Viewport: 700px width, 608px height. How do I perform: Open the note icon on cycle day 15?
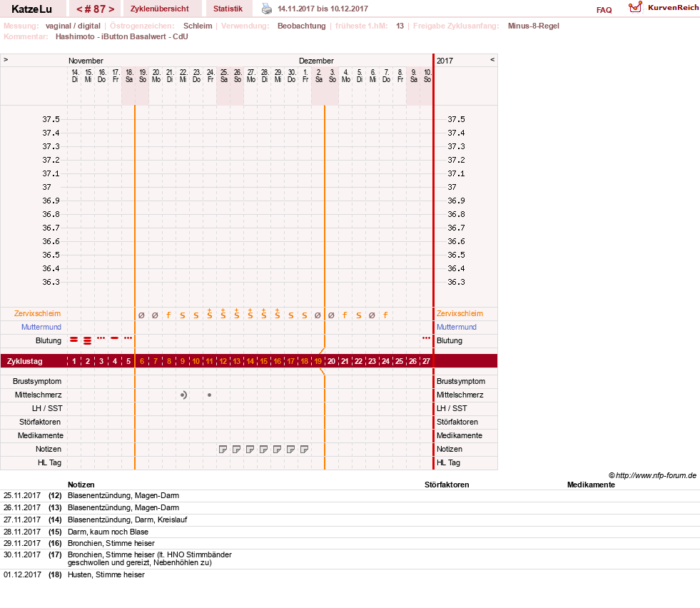click(263, 449)
